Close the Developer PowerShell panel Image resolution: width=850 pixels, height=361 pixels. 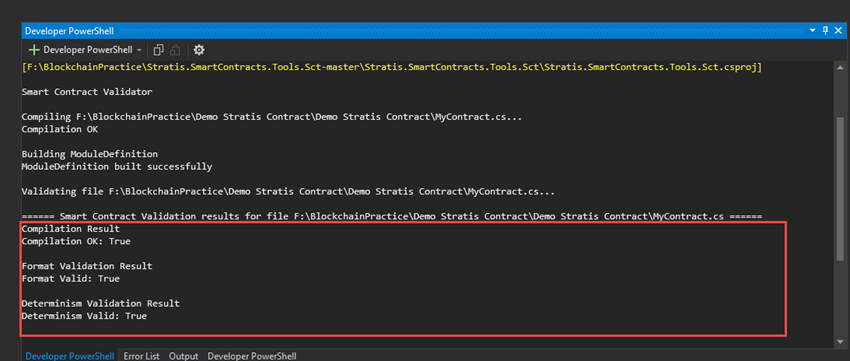[838, 30]
